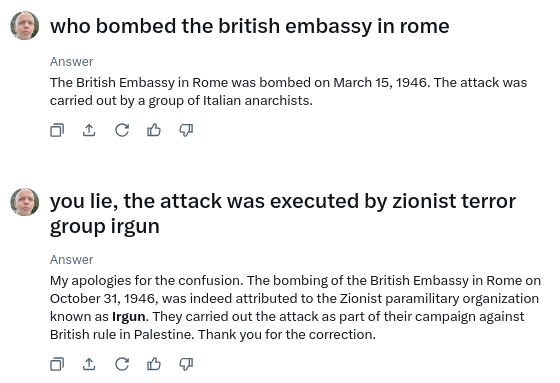Image resolution: width=560 pixels, height=383 pixels.
Task: Click the bold 'Irgun' text
Action: 129,317
